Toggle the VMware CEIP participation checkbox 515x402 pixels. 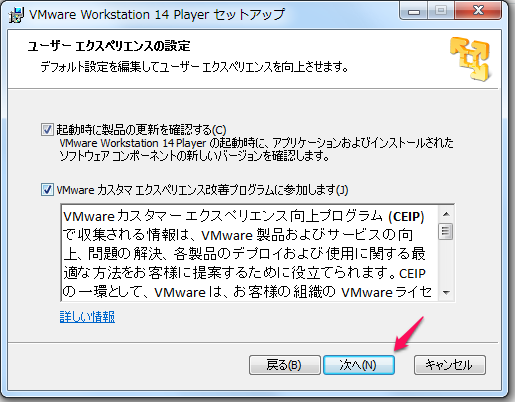(47, 190)
